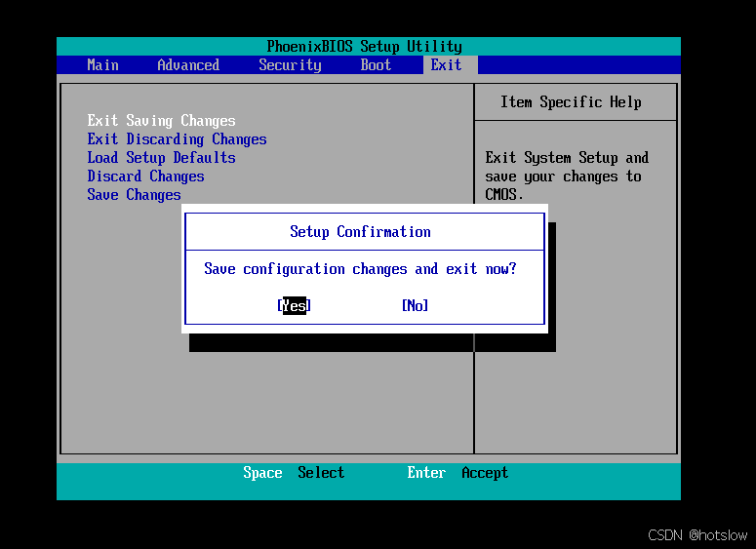Click the Enter Accept key hint
The width and height of the screenshot is (756, 549).
pos(458,473)
